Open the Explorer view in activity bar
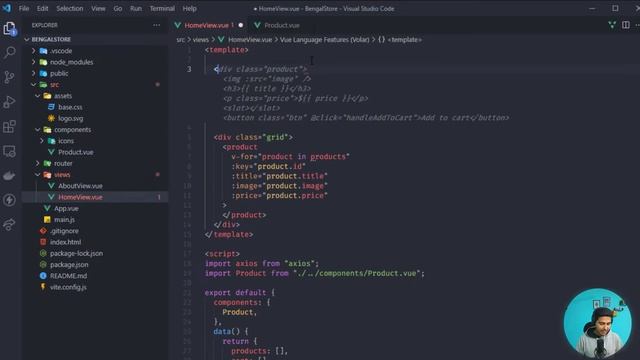This screenshot has height=360, width=640. tap(9, 28)
